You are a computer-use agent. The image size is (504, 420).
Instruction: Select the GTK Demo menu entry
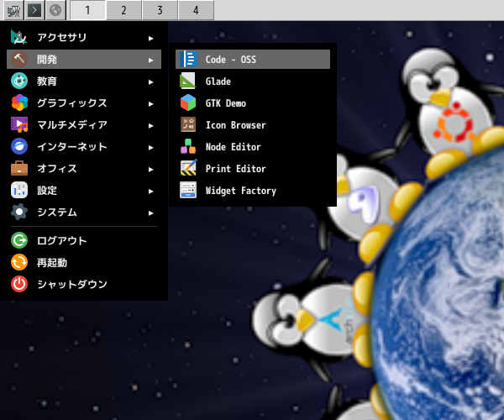253,102
